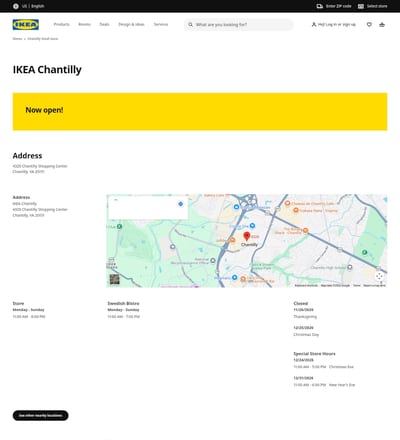Click the red map pin at Chantilly
This screenshot has height=440, width=400.
click(x=247, y=236)
